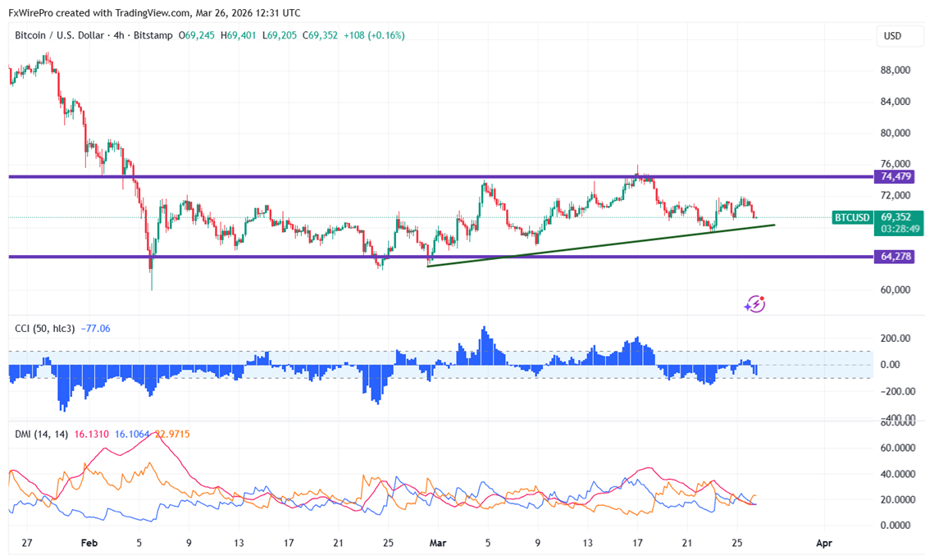The image size is (925, 560).
Task: Click the candle countdown 03:28:49
Action: [900, 229]
